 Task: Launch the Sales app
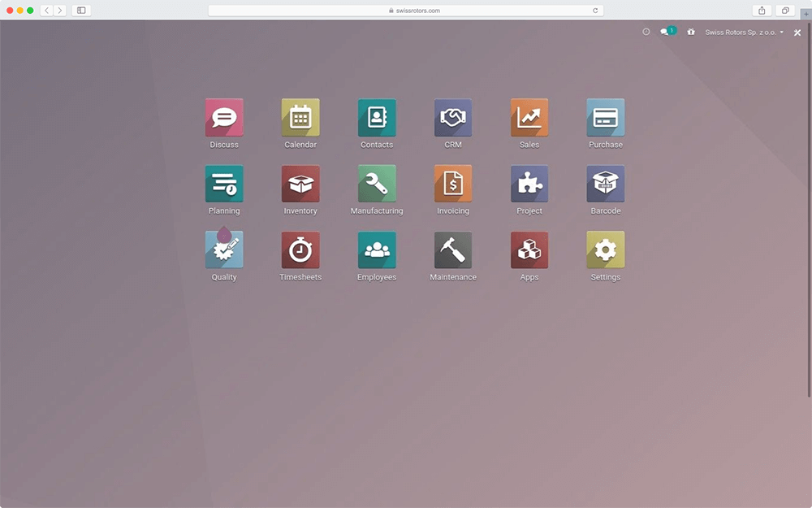529,118
